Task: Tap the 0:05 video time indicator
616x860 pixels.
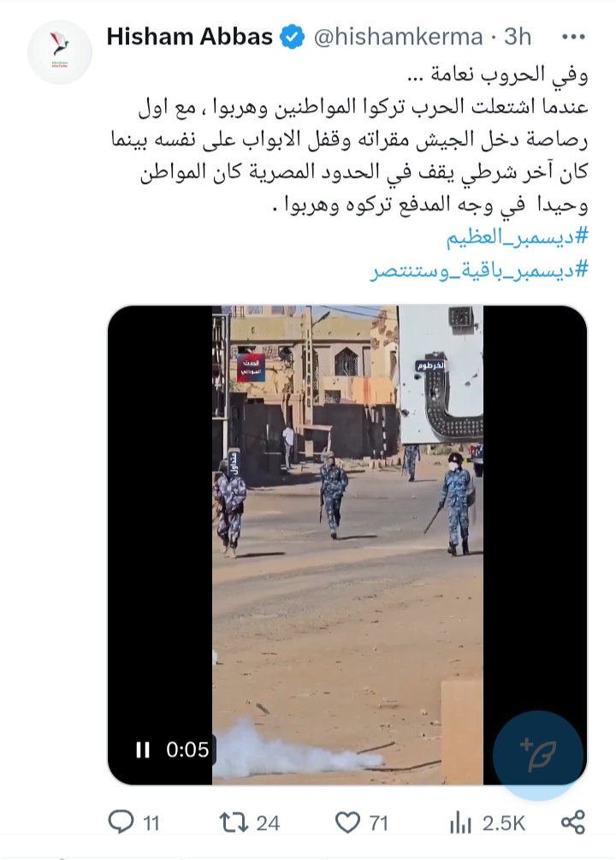Action: (187, 750)
